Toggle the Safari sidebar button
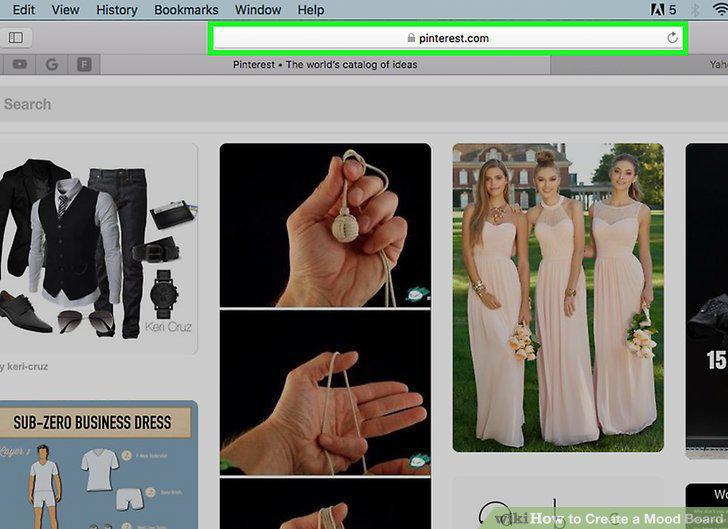 point(15,38)
